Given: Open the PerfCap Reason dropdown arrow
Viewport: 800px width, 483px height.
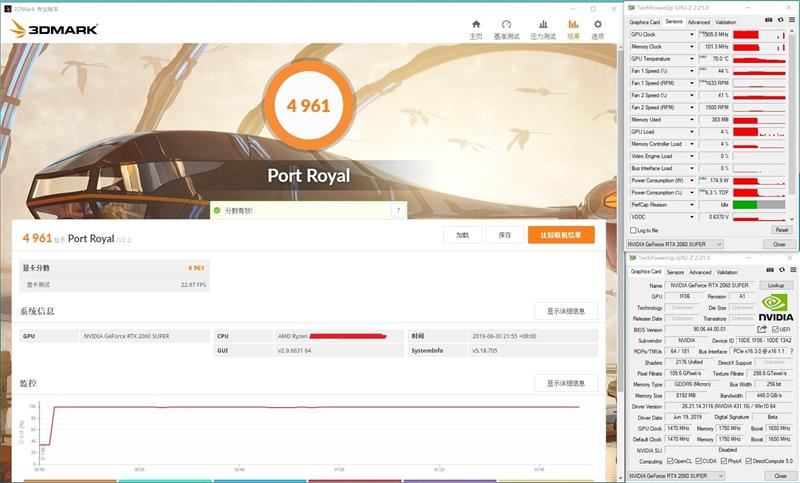Looking at the screenshot, I should pyautogui.click(x=692, y=205).
